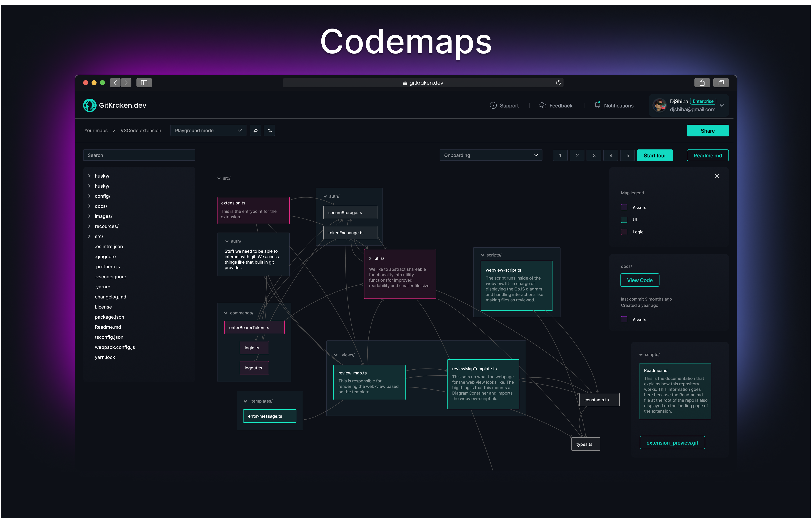Select the logout.ts node
The width and height of the screenshot is (812, 518).
pos(254,368)
